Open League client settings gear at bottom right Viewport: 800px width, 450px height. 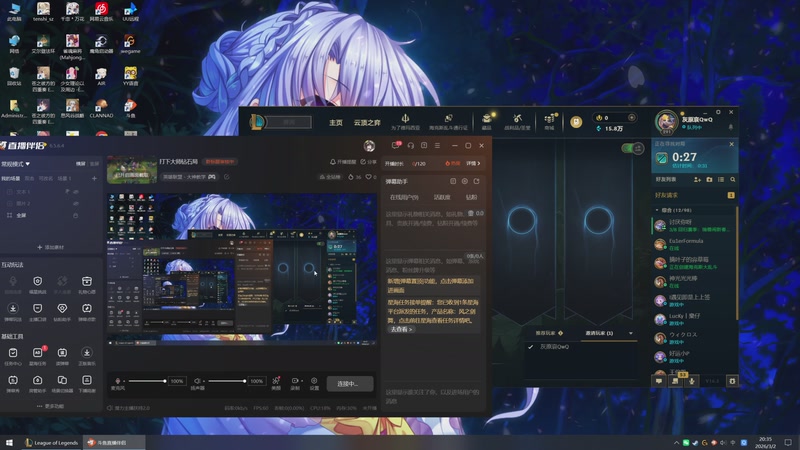(x=732, y=381)
